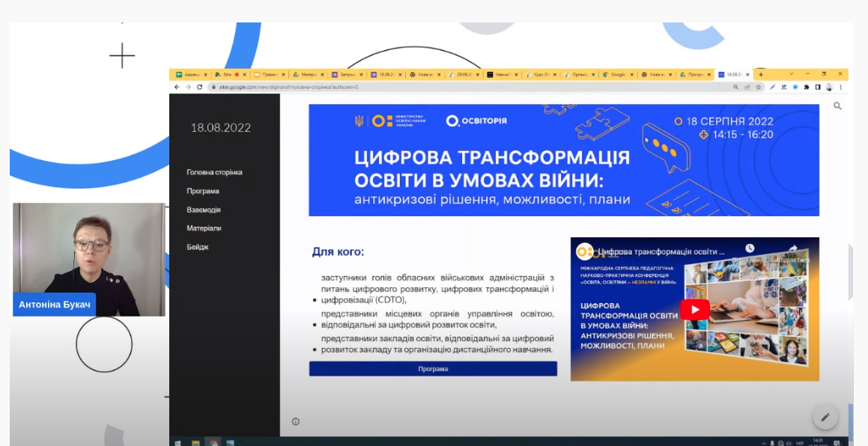Open the Chrome three-dot menu
868x446 pixels.
841,87
